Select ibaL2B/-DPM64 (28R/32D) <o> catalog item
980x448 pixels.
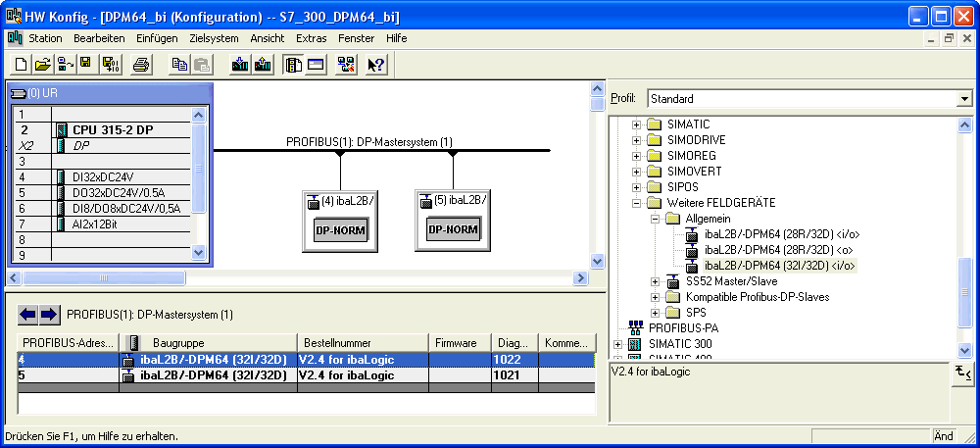(x=777, y=250)
